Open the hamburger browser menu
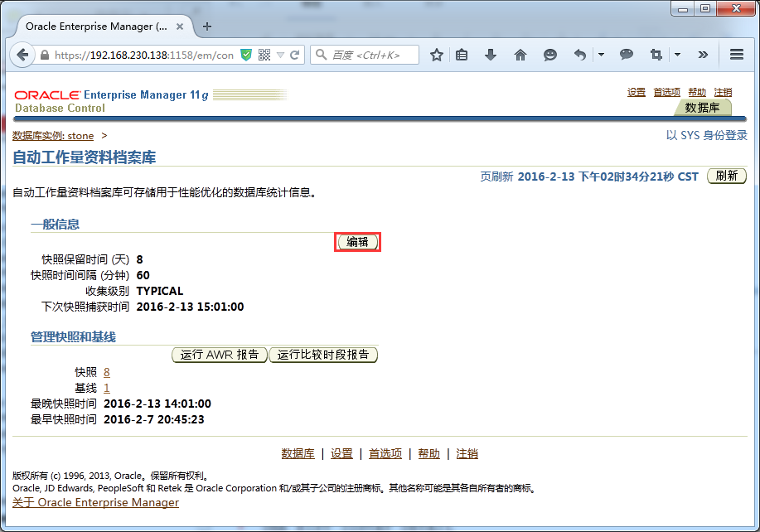Viewport: 760px width, 532px height. coord(737,54)
